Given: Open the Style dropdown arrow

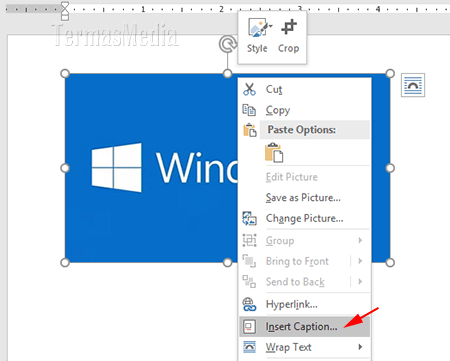Looking at the screenshot, I should (x=270, y=26).
